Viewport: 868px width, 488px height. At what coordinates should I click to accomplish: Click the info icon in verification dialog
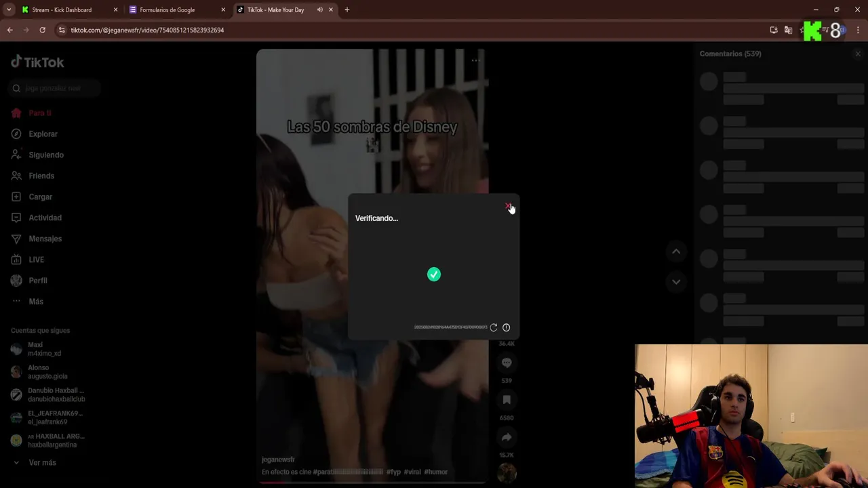(x=506, y=327)
